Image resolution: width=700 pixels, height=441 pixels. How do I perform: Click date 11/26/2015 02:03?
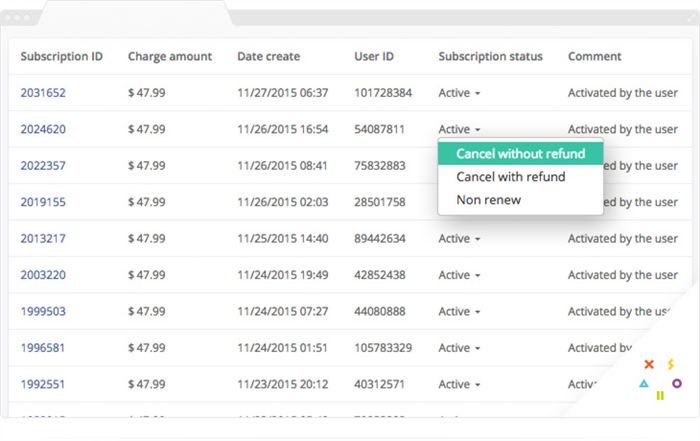283,202
